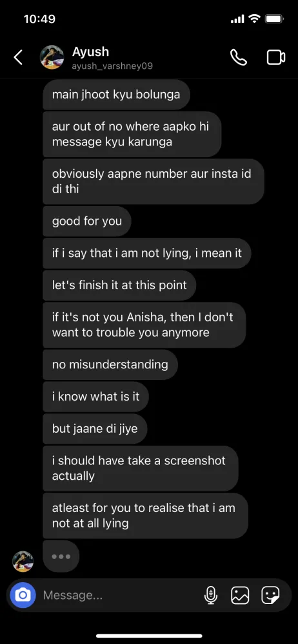Open the sticker picker icon
The height and width of the screenshot is (644, 298).
coord(270,594)
